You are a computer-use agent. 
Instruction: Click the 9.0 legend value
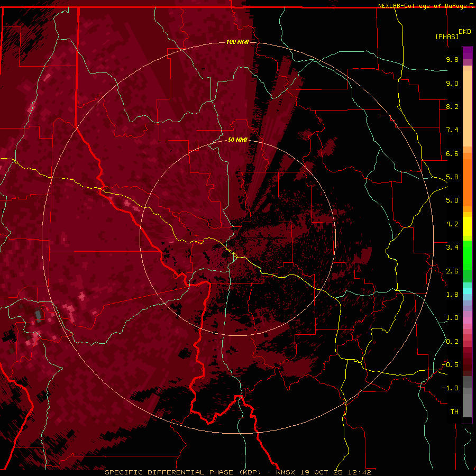pyautogui.click(x=452, y=83)
